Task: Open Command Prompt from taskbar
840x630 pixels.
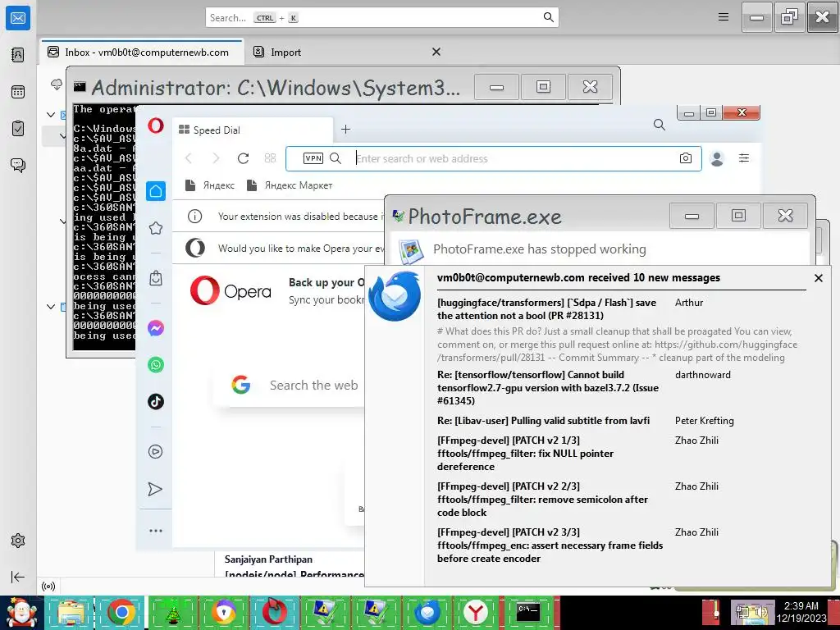Action: tap(527, 613)
